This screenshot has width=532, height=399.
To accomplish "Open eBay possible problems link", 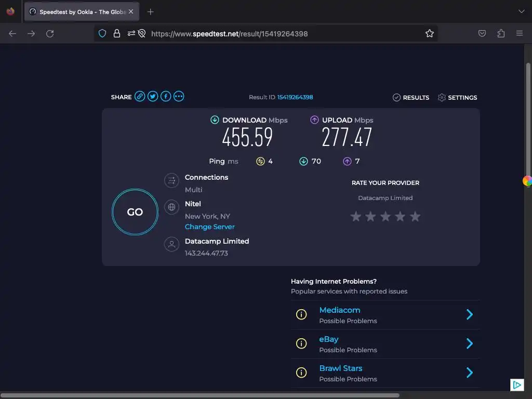I will click(329, 339).
